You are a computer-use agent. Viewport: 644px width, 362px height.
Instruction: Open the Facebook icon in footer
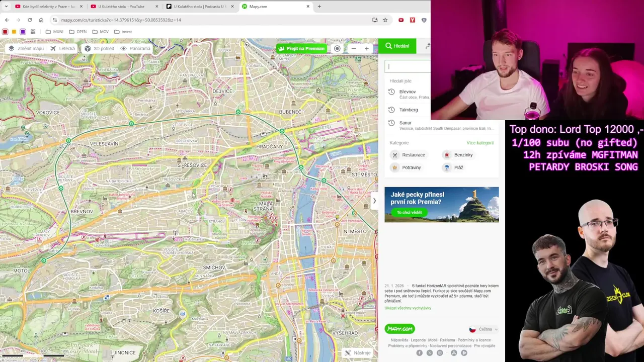[419, 353]
